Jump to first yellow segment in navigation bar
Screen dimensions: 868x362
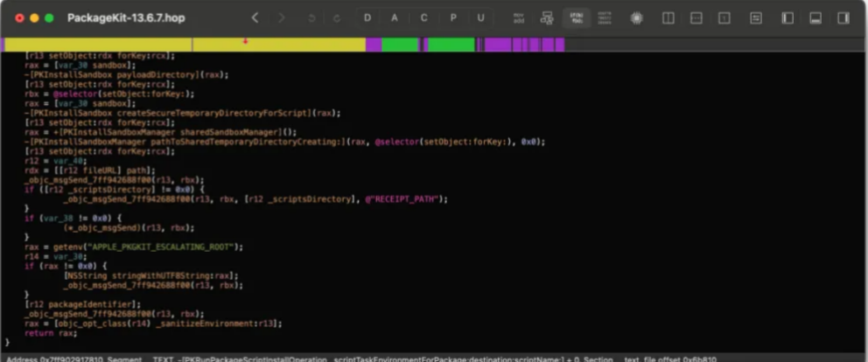(98, 45)
